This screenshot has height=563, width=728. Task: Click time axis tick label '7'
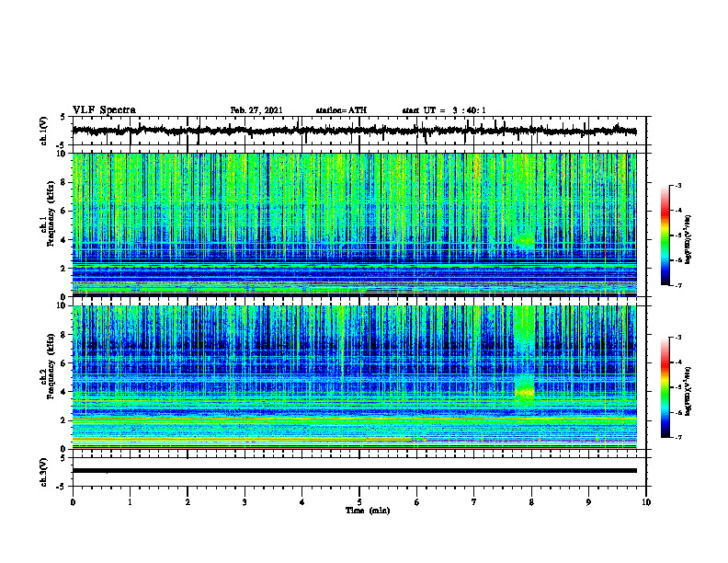click(474, 502)
